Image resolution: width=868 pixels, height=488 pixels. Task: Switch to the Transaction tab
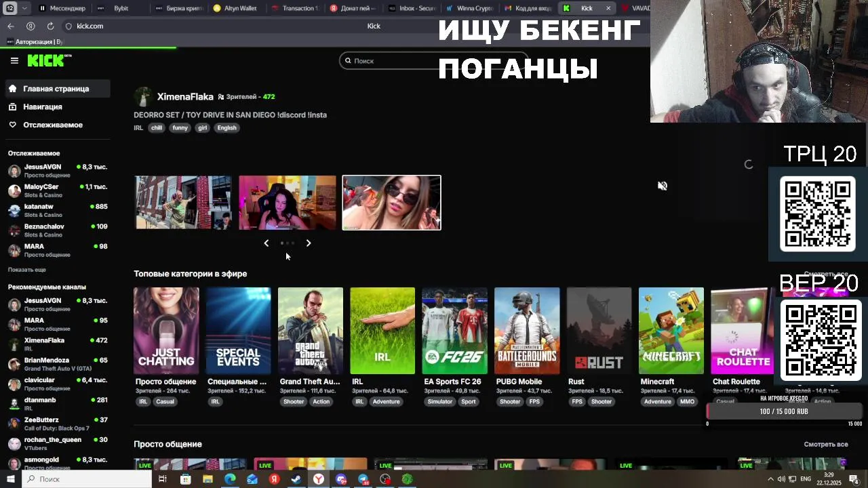296,8
